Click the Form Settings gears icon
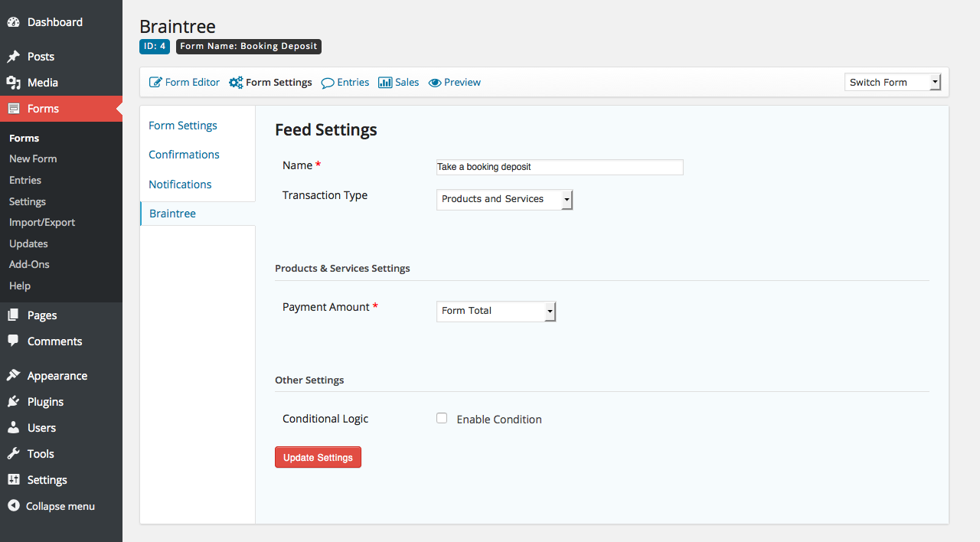 tap(236, 82)
